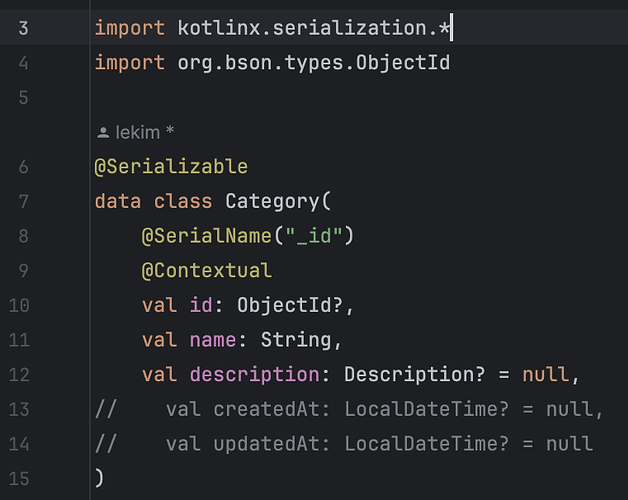Click line number 3 in the gutter
Viewport: 628px width, 500px height.
tap(23, 28)
